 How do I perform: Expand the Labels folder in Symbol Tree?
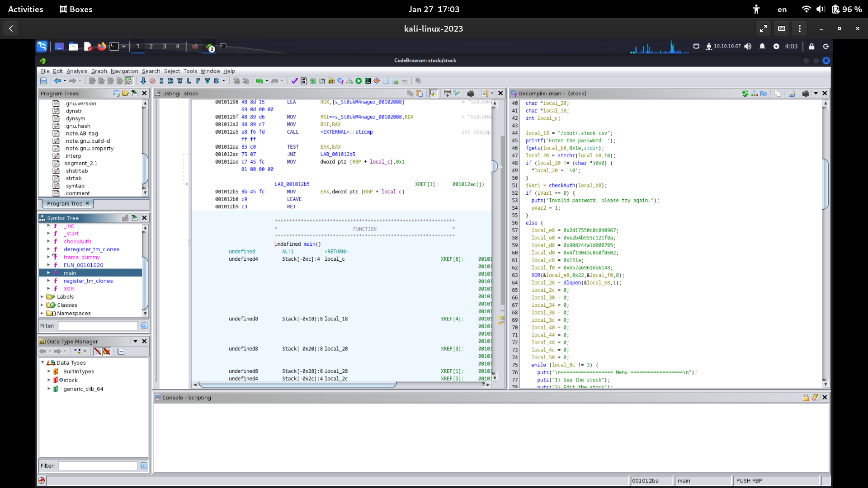click(x=42, y=297)
